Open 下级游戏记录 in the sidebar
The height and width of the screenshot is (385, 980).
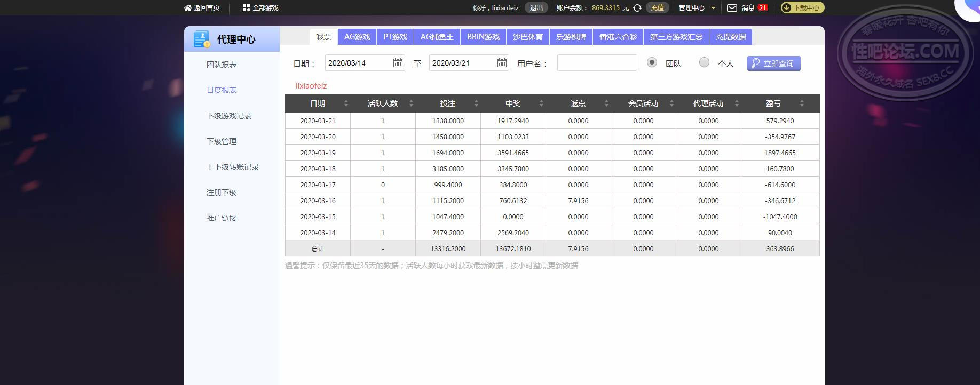[x=229, y=116]
